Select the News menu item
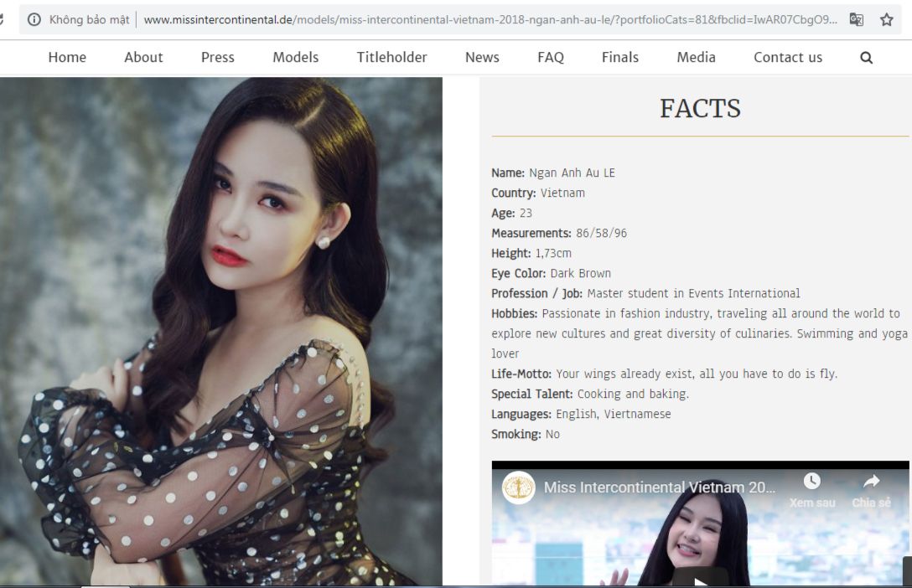912x588 pixels. pos(482,58)
